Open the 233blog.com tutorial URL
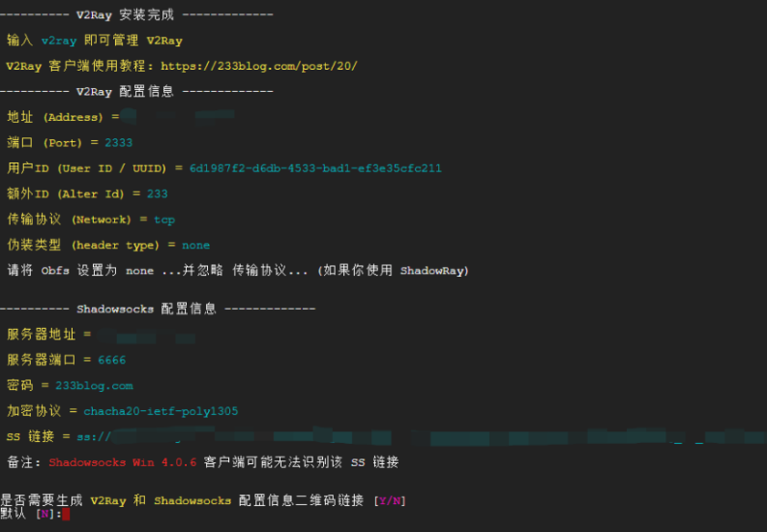 click(258, 66)
